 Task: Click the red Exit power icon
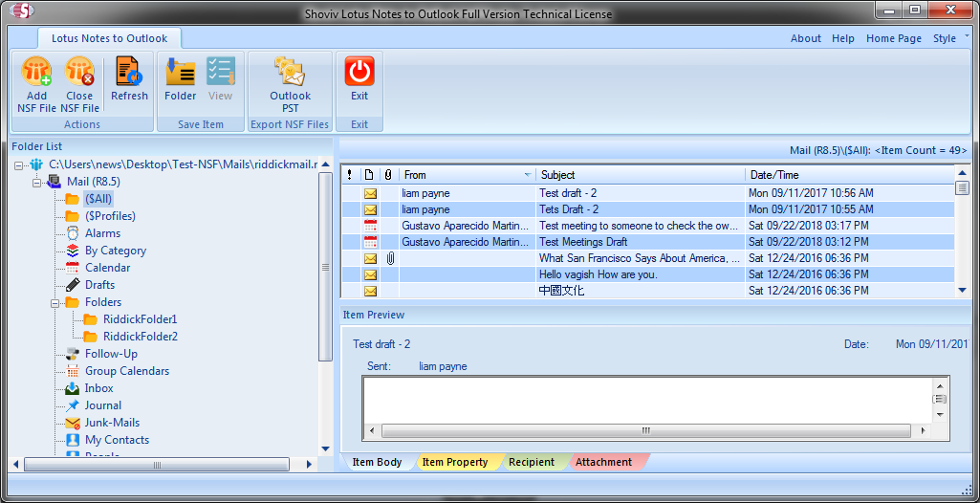point(359,71)
